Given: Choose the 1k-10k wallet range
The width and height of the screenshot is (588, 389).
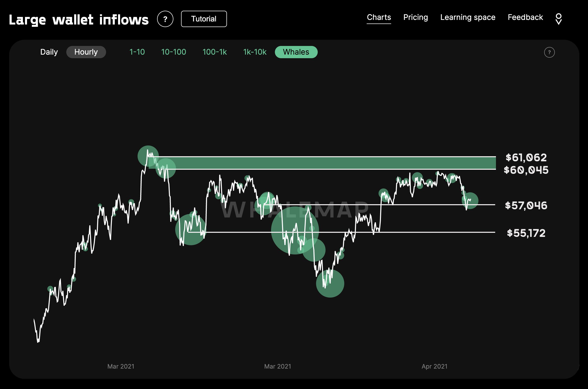Looking at the screenshot, I should point(255,52).
